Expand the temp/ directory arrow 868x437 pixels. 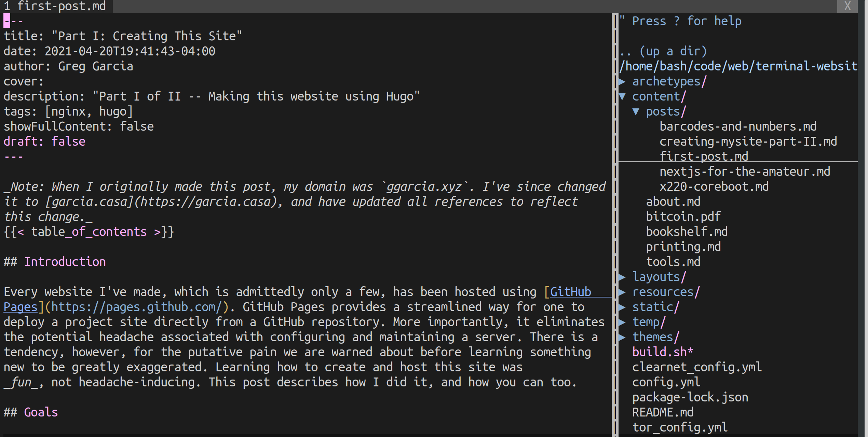pyautogui.click(x=622, y=322)
